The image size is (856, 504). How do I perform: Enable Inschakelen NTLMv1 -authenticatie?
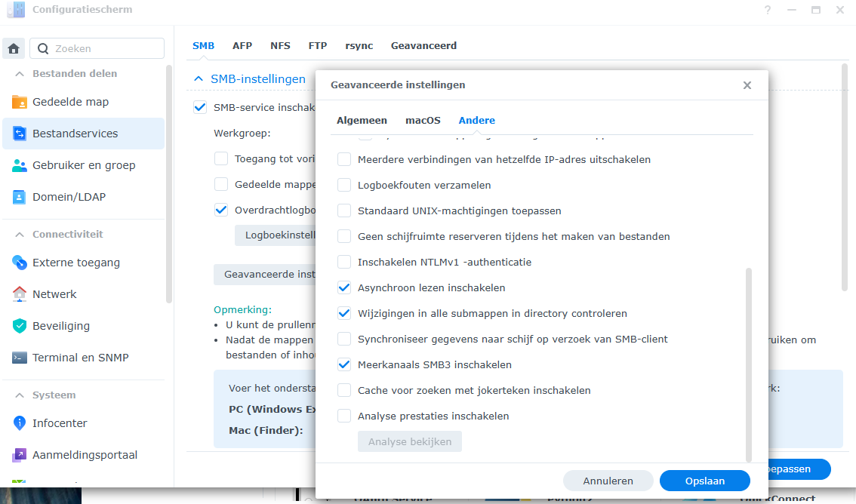point(344,262)
